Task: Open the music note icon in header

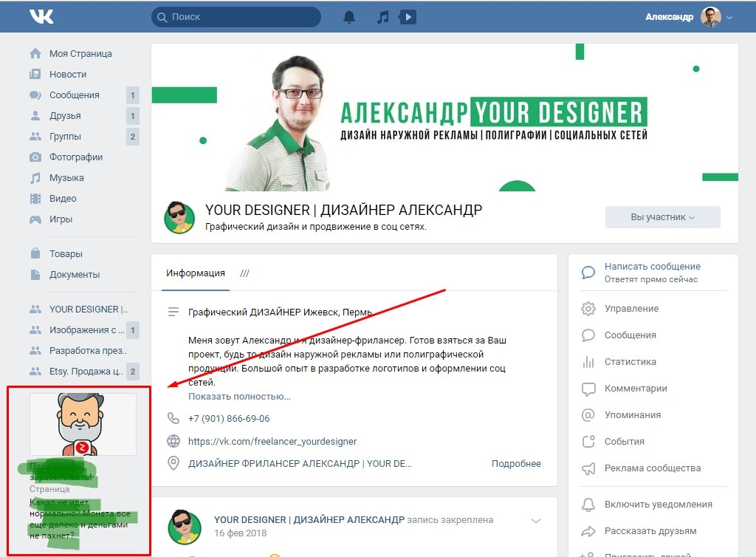Action: 382,17
